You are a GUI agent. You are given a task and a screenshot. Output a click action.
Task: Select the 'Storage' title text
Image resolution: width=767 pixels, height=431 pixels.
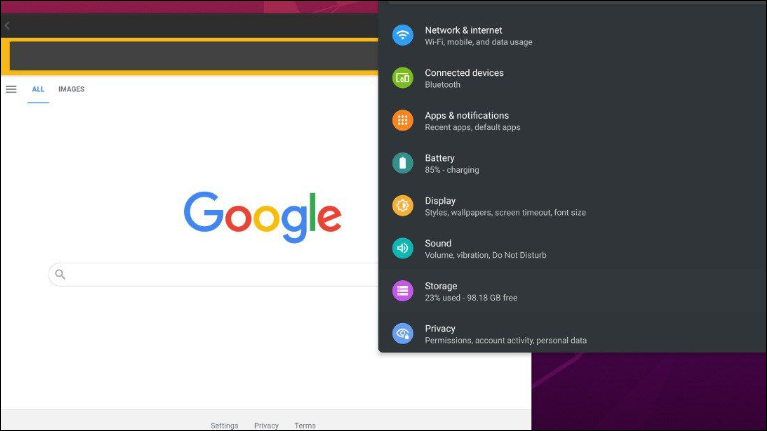[441, 286]
